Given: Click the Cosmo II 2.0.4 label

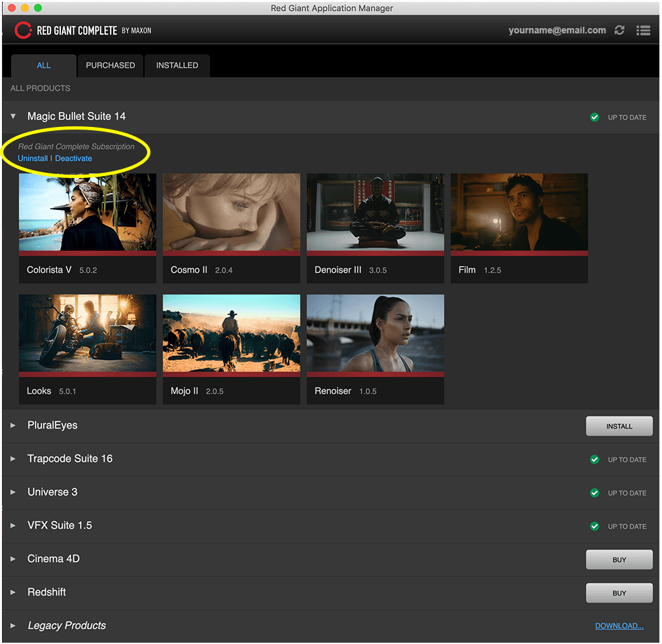Looking at the screenshot, I should click(201, 270).
